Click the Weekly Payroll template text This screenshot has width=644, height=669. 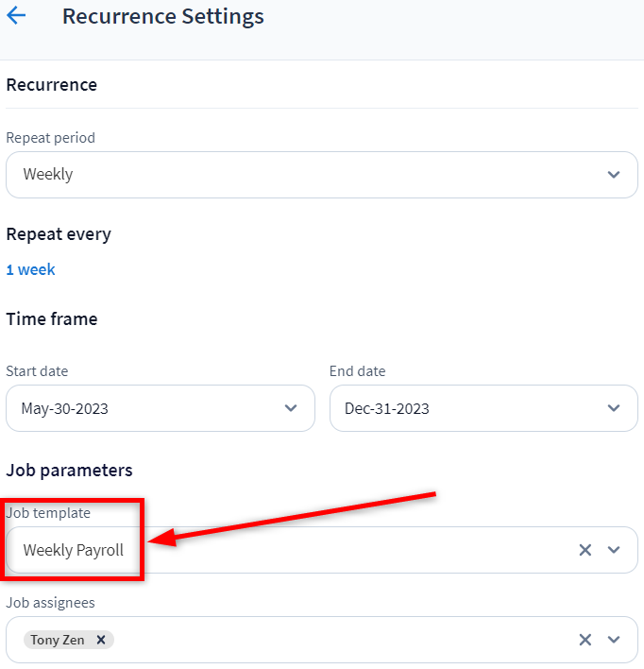click(74, 550)
